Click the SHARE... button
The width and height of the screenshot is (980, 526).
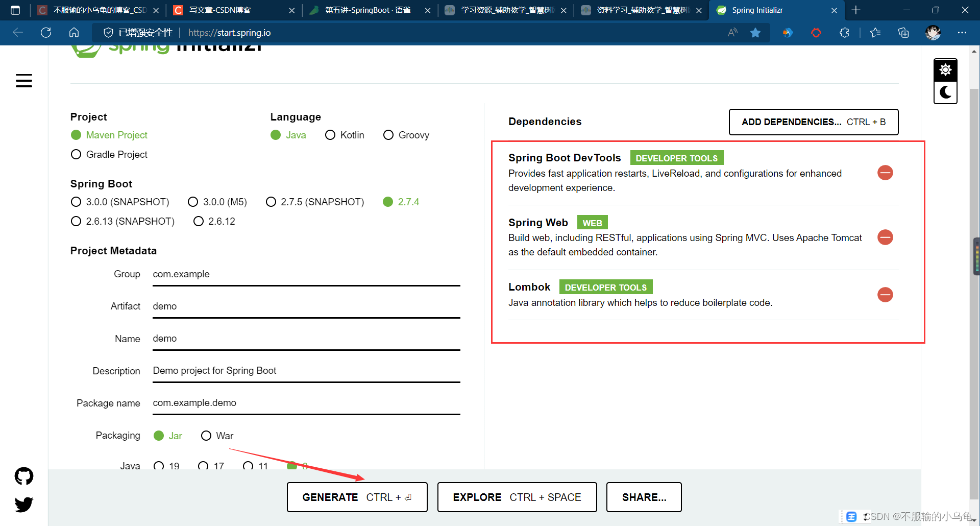644,497
